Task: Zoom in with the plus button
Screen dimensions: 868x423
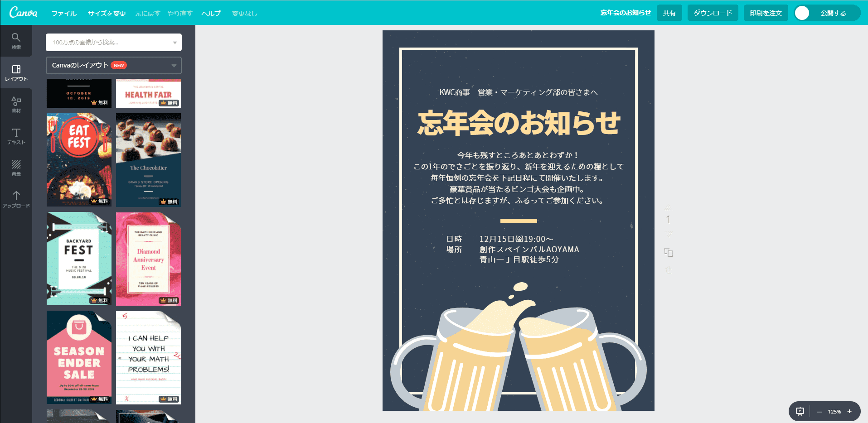Action: click(849, 411)
